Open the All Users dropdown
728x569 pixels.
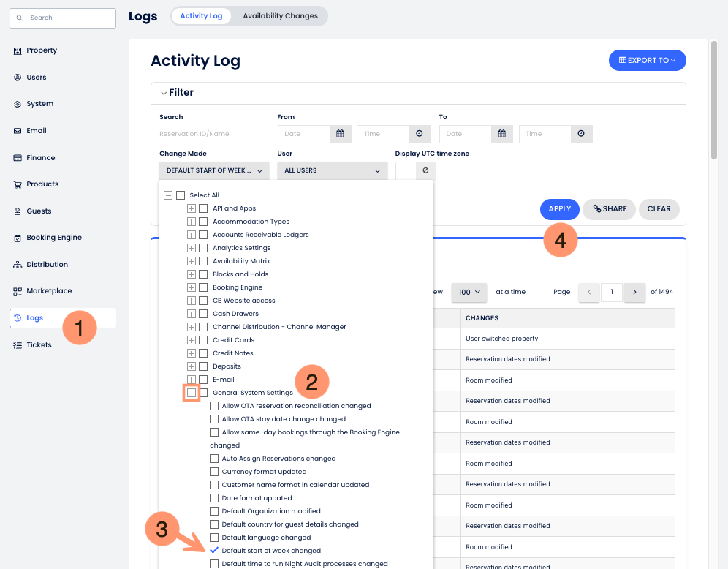coord(333,170)
